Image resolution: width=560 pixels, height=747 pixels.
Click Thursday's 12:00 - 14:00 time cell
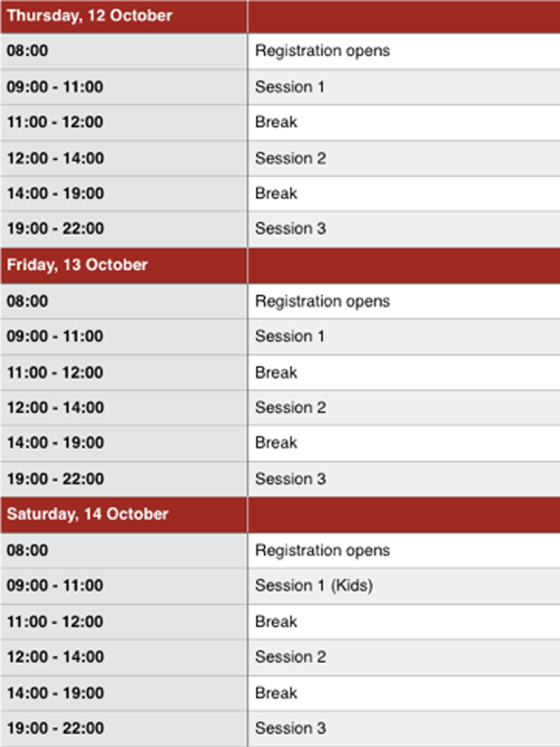click(55, 158)
